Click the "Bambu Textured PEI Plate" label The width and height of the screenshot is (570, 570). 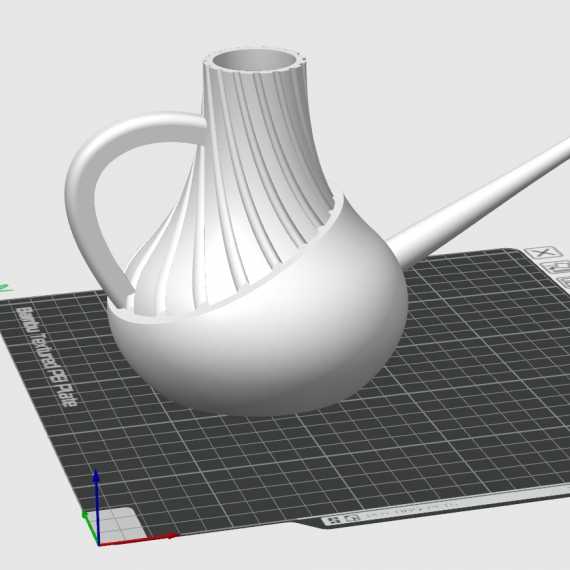pos(47,356)
